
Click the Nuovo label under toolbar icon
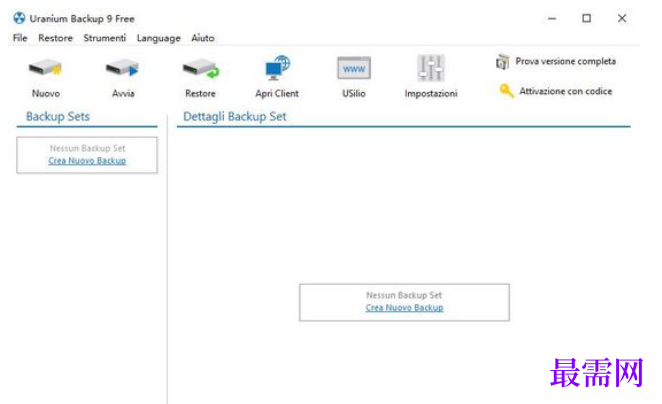(x=46, y=93)
